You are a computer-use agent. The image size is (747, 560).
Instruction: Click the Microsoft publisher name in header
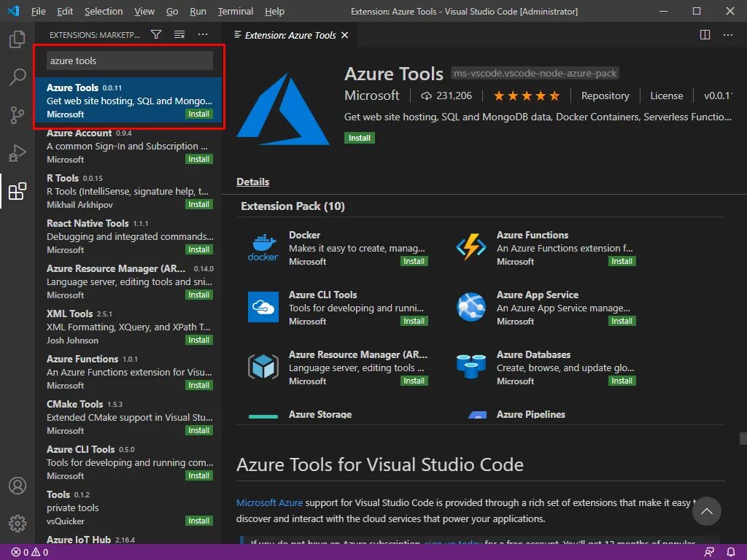coord(371,96)
